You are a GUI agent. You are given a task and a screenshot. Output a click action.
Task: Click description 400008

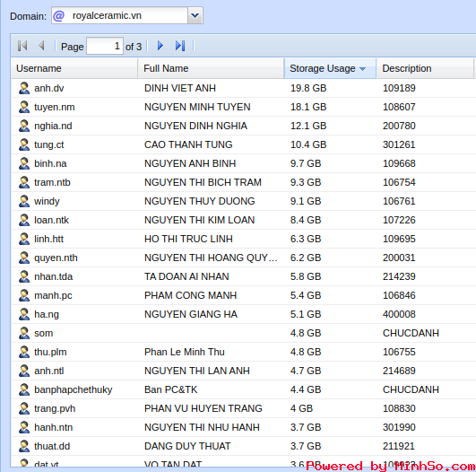click(399, 314)
